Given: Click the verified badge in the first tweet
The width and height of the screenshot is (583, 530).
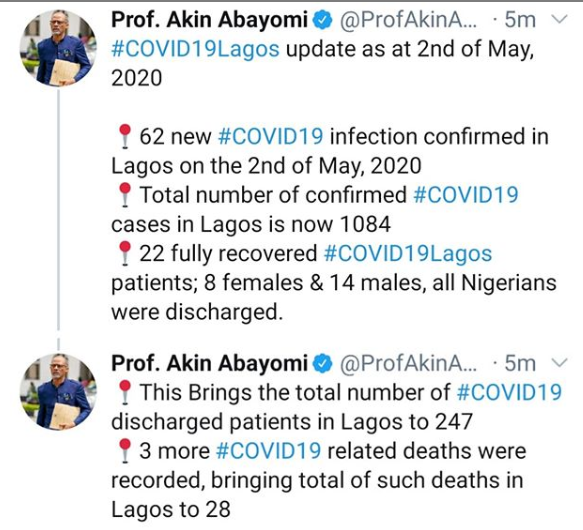Looking at the screenshot, I should click(322, 20).
